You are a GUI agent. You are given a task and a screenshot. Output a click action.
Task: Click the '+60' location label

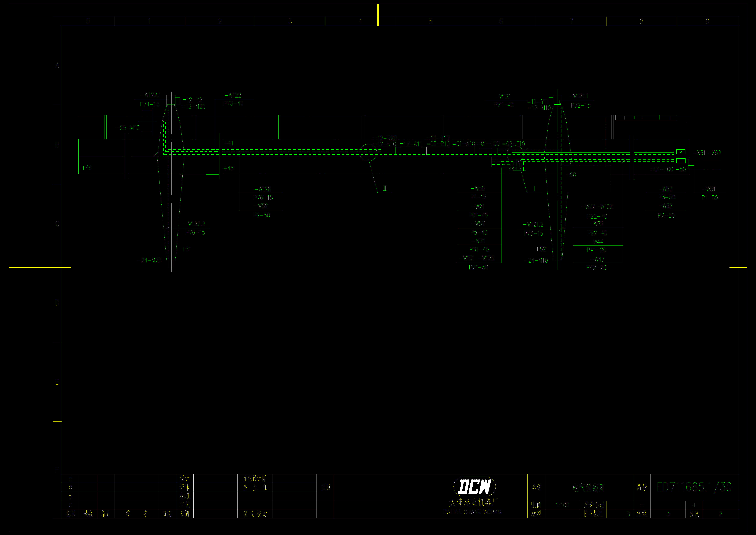[x=571, y=175]
